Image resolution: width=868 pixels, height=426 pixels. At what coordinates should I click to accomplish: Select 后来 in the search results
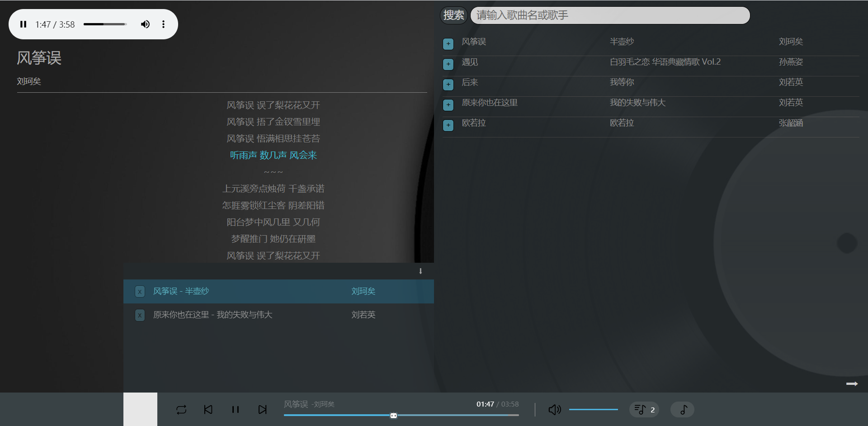pyautogui.click(x=469, y=82)
